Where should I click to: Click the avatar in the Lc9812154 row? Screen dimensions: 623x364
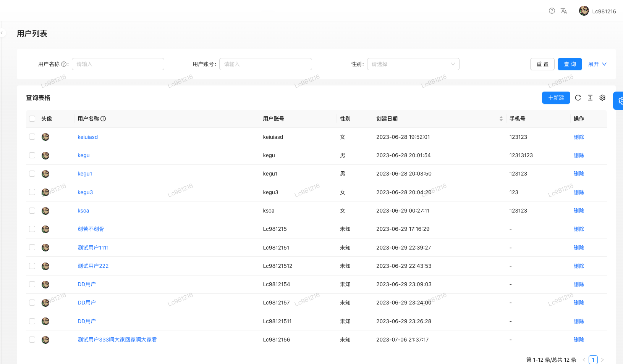45,284
